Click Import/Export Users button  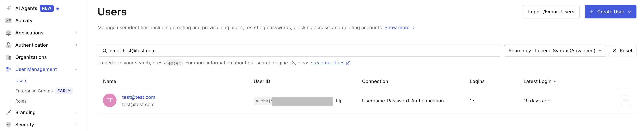click(x=551, y=12)
